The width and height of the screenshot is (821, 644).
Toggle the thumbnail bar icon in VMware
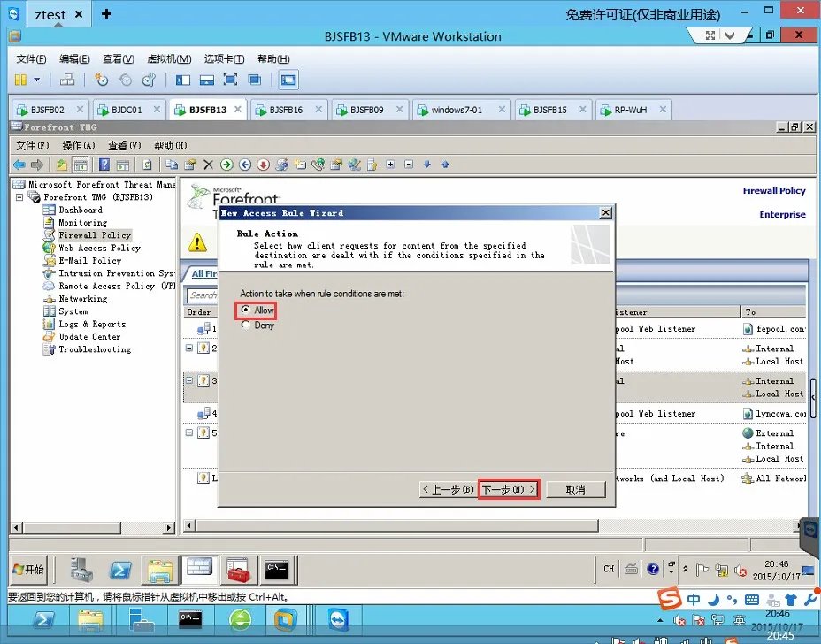tap(207, 80)
